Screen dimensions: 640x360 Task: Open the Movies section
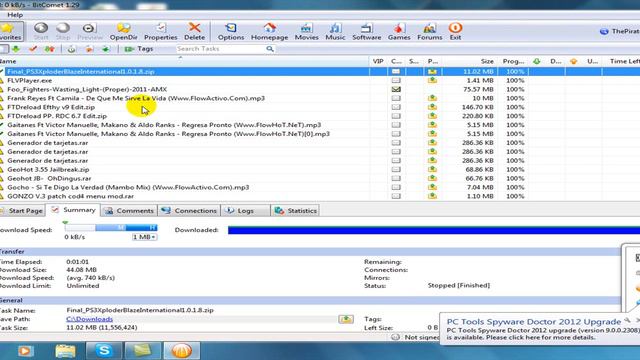(307, 31)
